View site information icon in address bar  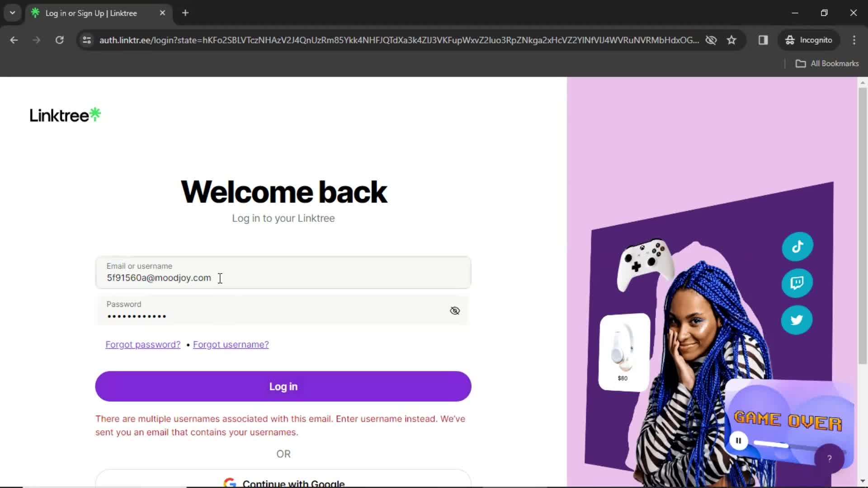point(87,40)
